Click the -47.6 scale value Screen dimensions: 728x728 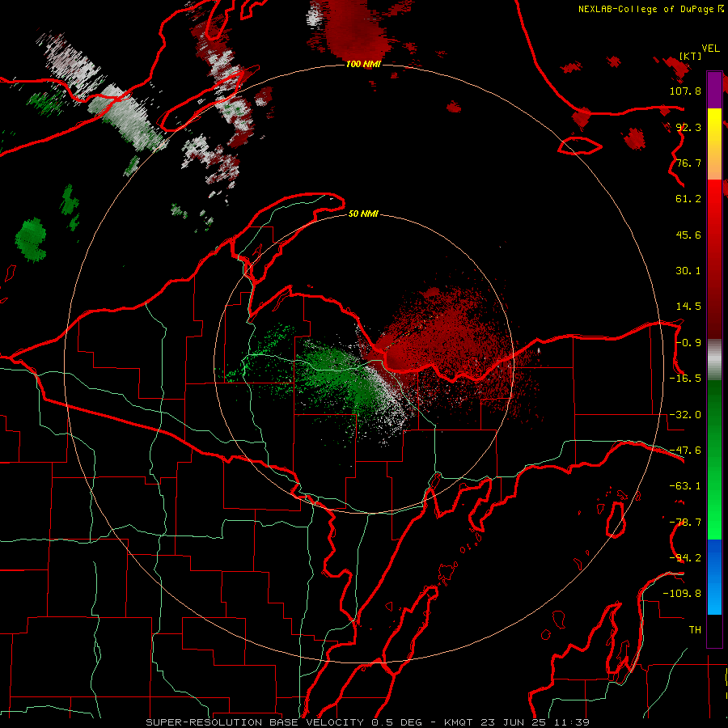coord(685,451)
